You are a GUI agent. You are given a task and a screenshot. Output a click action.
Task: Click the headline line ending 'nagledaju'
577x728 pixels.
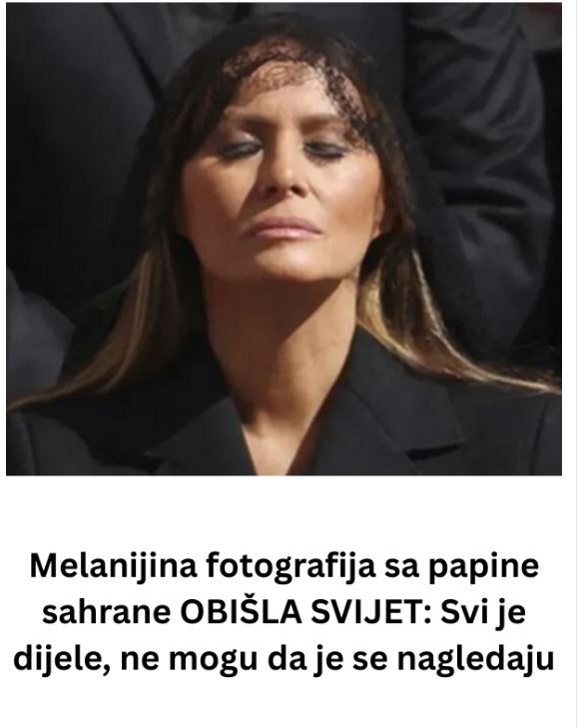point(285,659)
